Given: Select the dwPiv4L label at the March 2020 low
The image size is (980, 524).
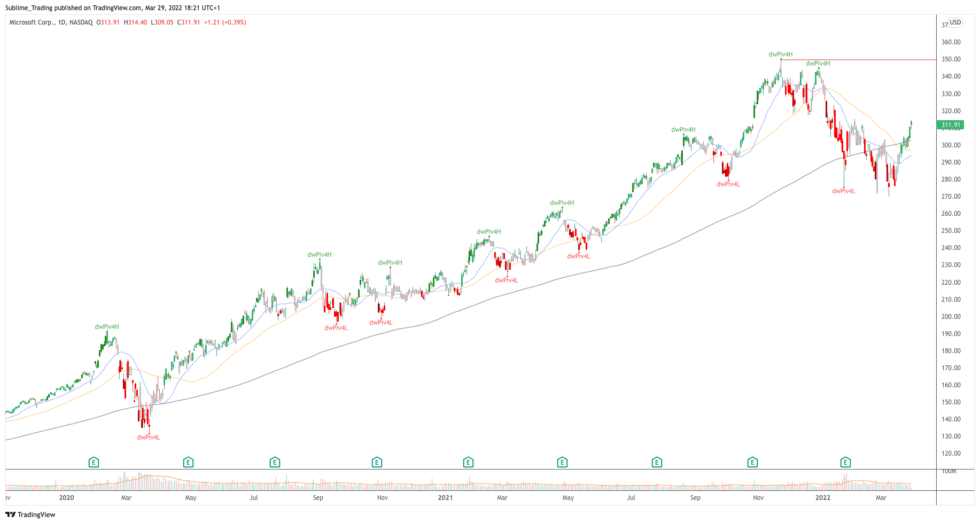Looking at the screenshot, I should pyautogui.click(x=149, y=437).
